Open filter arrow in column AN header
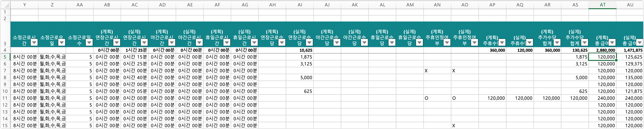Screen dimensions: 644x129 447,43
